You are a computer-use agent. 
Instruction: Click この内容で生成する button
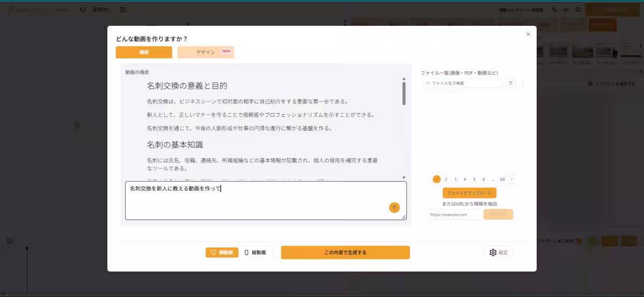point(345,253)
